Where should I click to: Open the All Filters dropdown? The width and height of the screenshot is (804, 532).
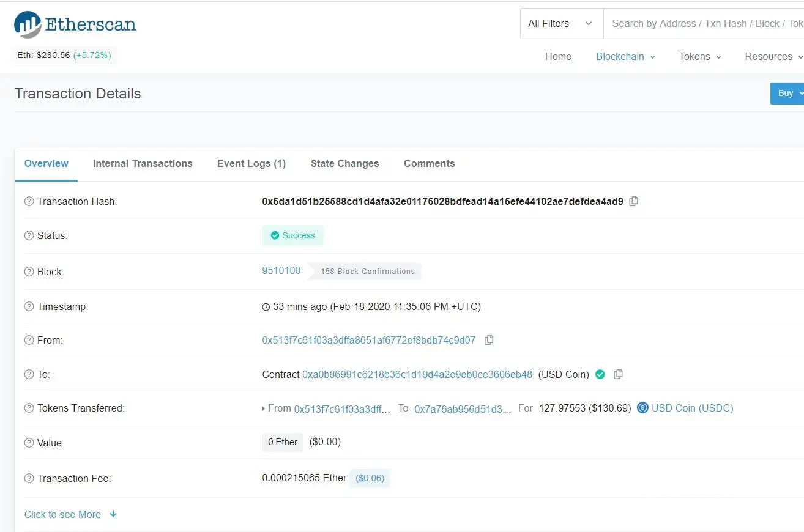coord(560,24)
